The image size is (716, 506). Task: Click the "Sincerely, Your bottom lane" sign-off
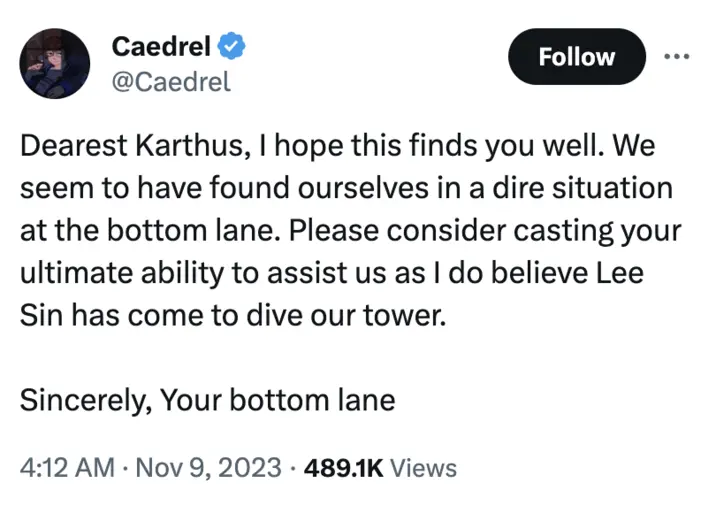pos(208,401)
